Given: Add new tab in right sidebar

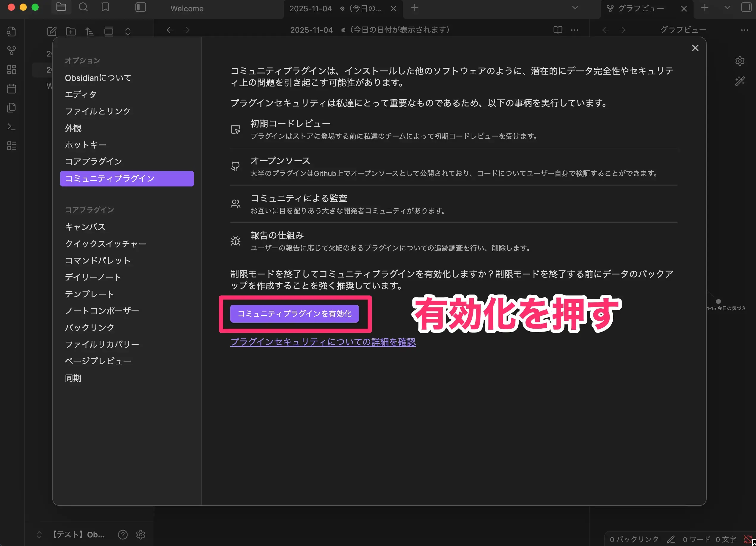Looking at the screenshot, I should pyautogui.click(x=705, y=8).
